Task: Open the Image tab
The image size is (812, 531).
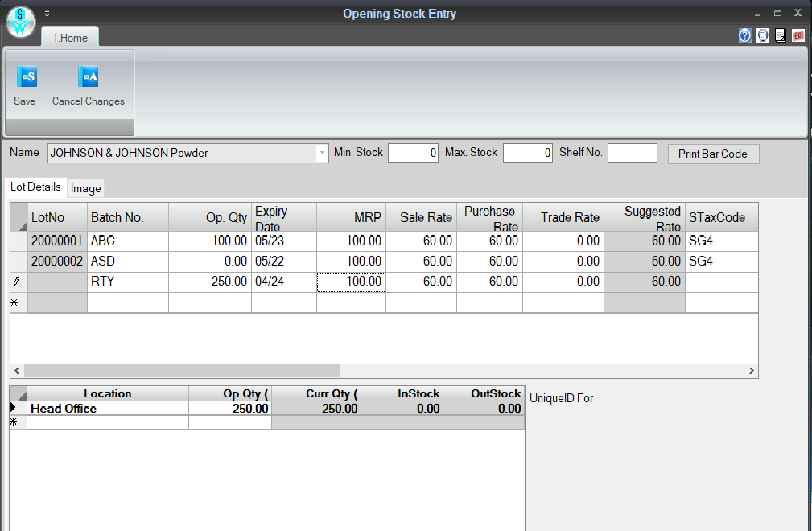Action: 85,188
